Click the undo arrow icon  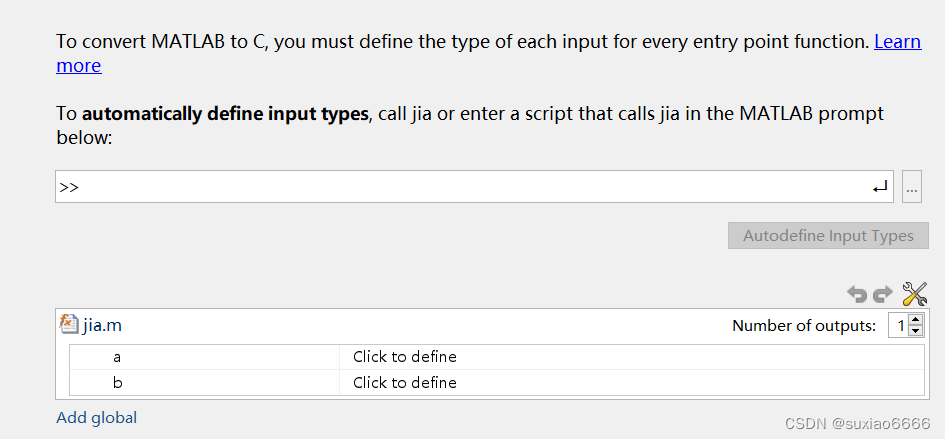(x=857, y=294)
